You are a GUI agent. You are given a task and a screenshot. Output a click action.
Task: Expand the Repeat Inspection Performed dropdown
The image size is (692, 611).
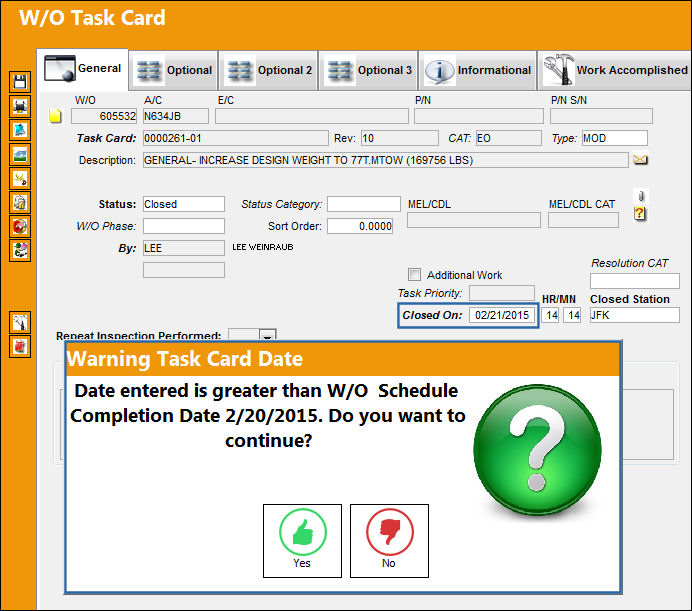[x=267, y=335]
